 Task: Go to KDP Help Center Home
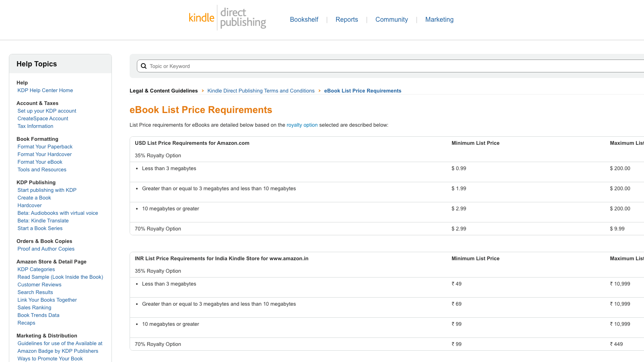click(45, 90)
